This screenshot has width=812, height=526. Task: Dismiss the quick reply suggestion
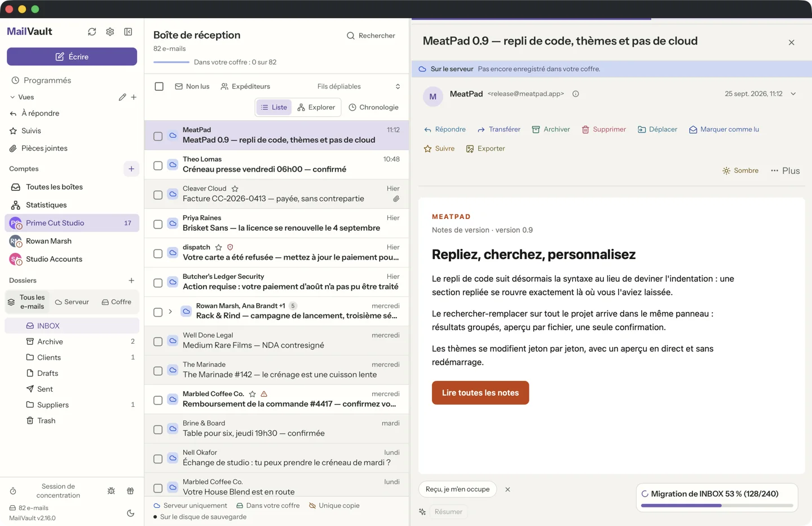[507, 489]
